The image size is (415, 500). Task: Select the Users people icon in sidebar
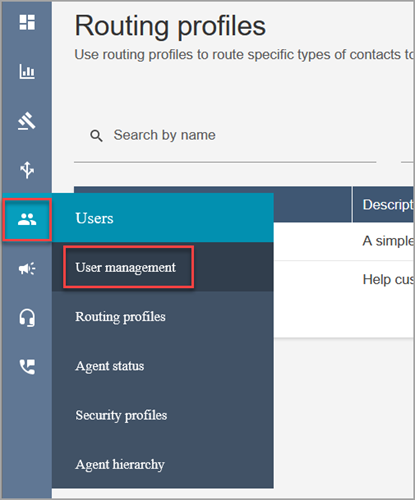click(27, 219)
